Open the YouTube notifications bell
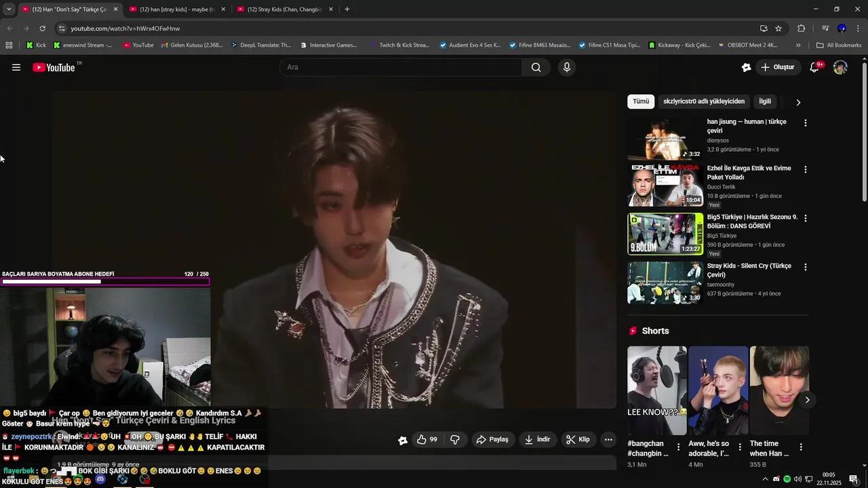The height and width of the screenshot is (488, 868). pyautogui.click(x=815, y=67)
